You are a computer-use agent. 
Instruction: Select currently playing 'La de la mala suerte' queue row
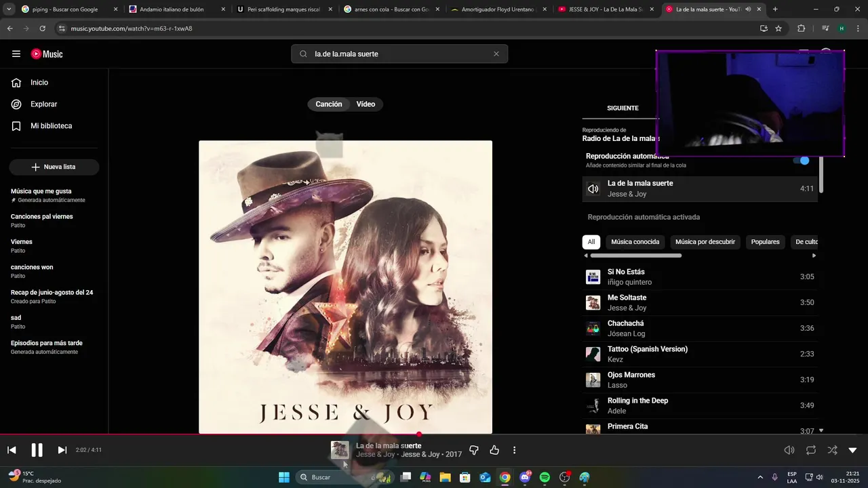pyautogui.click(x=700, y=189)
